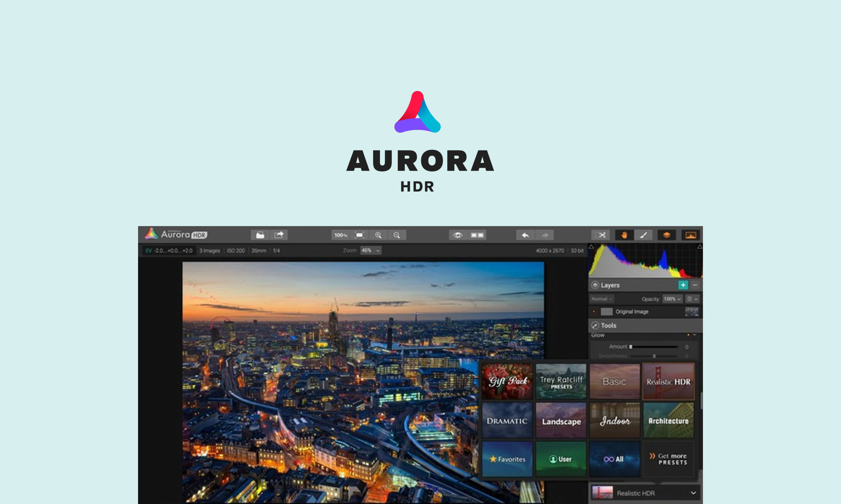
Task: Click the undo arrow icon
Action: (x=525, y=235)
